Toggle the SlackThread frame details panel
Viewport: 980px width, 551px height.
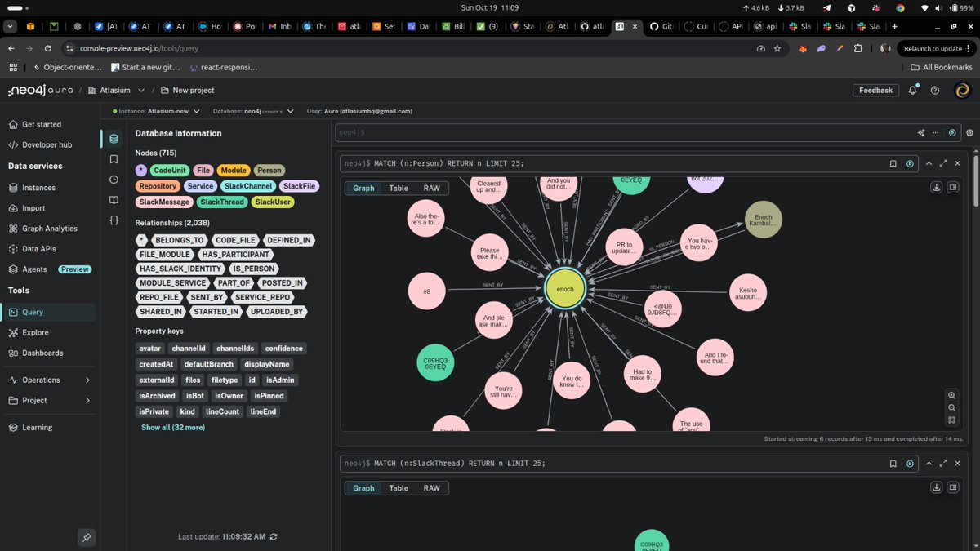(953, 488)
